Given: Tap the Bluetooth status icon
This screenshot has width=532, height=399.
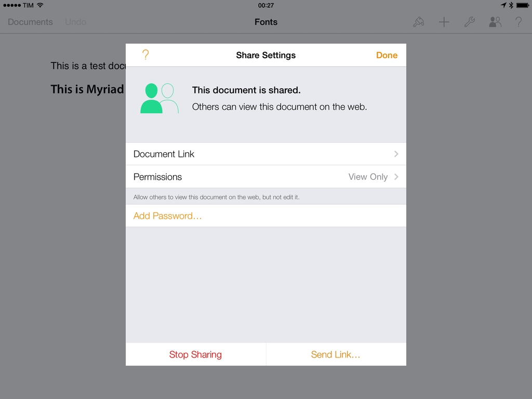Looking at the screenshot, I should click(511, 5).
